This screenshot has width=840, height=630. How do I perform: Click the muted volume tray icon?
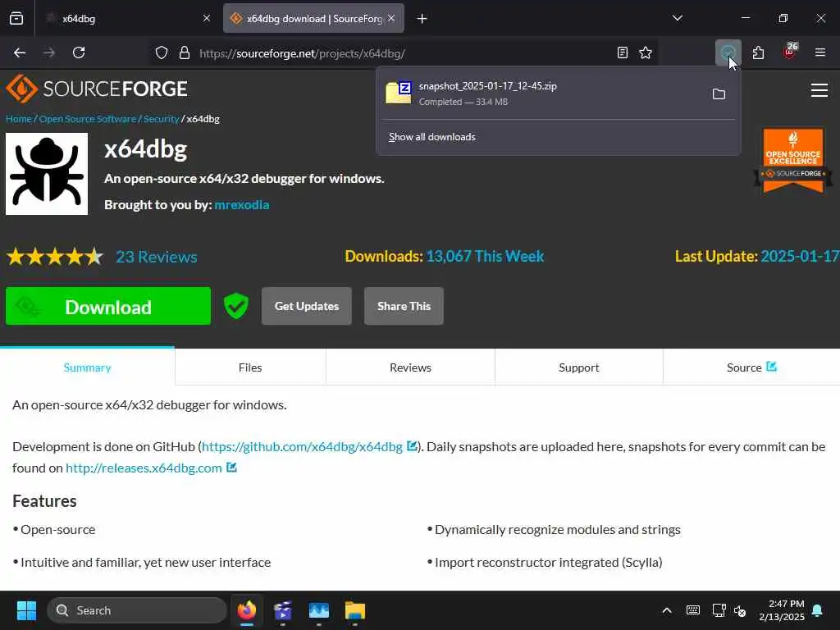(740, 610)
